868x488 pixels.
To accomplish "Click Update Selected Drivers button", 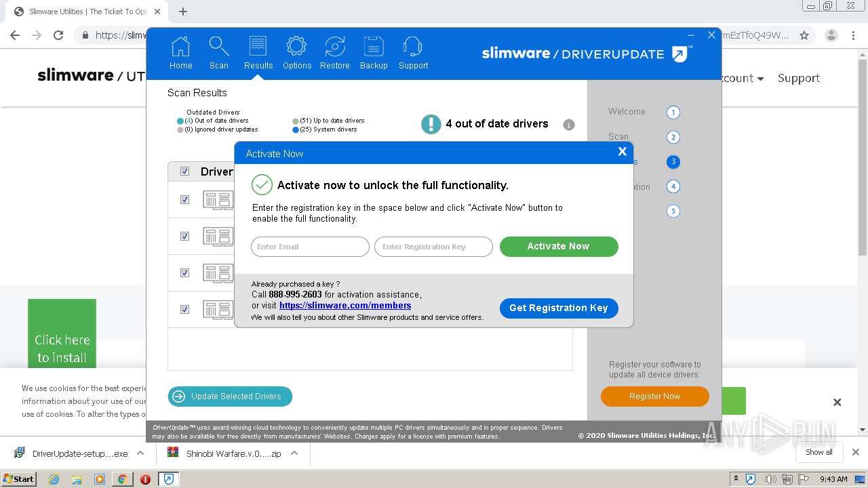I will coord(230,396).
